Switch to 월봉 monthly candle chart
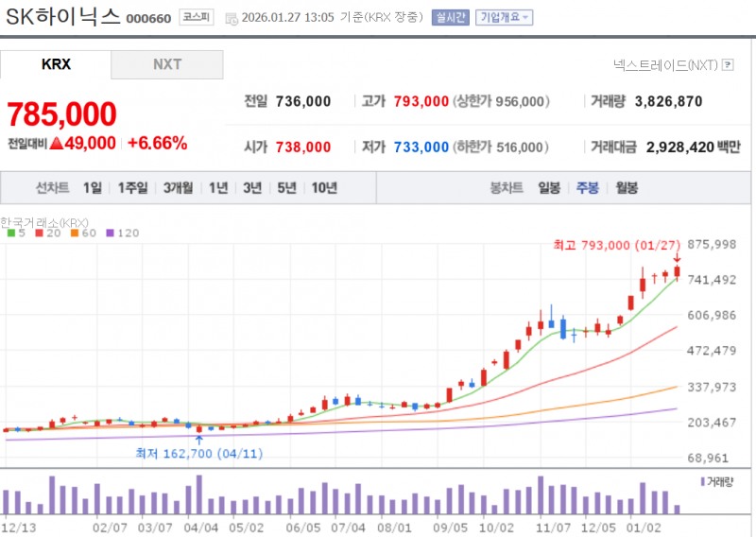This screenshot has width=756, height=537. 627,188
